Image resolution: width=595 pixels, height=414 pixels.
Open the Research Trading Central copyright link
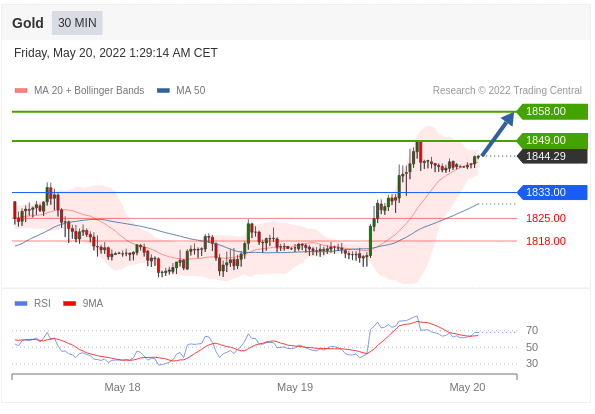tap(507, 90)
